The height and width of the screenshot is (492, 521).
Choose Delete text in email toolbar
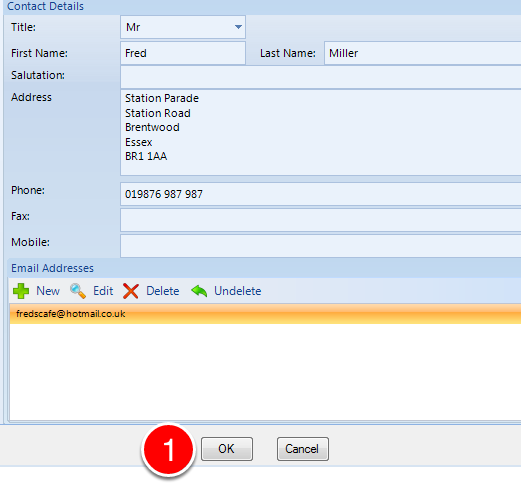[163, 291]
